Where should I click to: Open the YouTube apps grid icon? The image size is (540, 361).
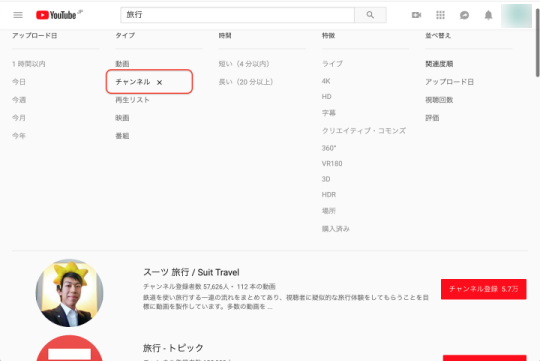tap(440, 15)
